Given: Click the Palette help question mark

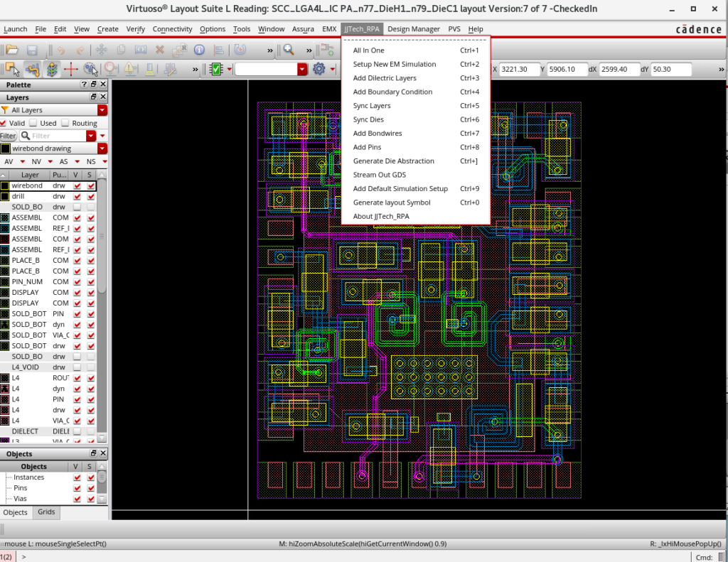Looking at the screenshot, I should pos(84,85).
